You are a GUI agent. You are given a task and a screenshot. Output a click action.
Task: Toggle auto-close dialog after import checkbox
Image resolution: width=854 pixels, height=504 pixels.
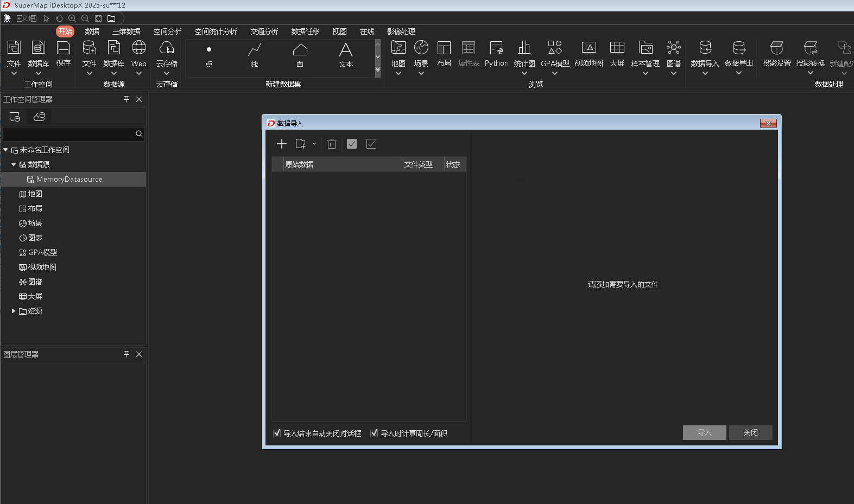[x=277, y=433]
